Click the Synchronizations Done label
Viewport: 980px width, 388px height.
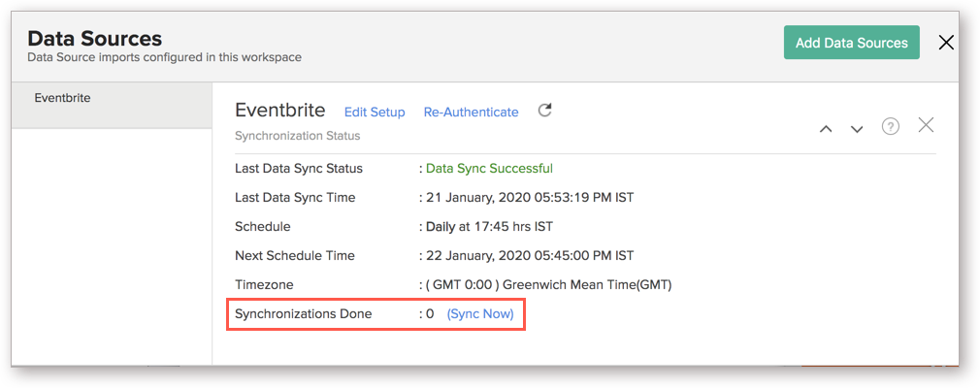[x=303, y=313]
